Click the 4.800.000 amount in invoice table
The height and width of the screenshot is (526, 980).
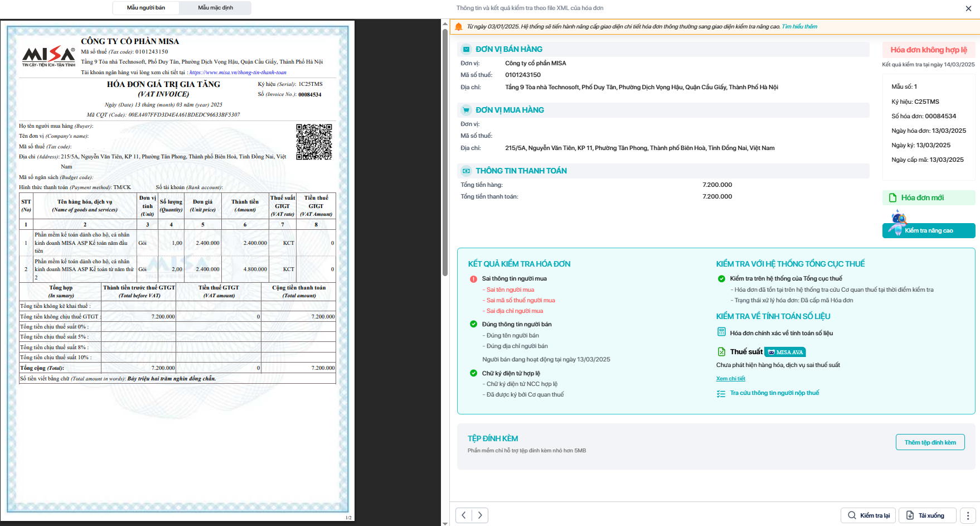pyautogui.click(x=255, y=269)
